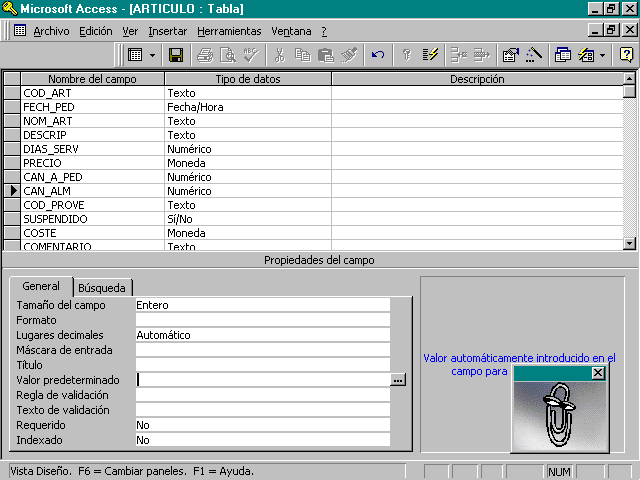Viewport: 640px width, 480px height.
Task: Click the Texto de validación input field
Action: point(262,410)
